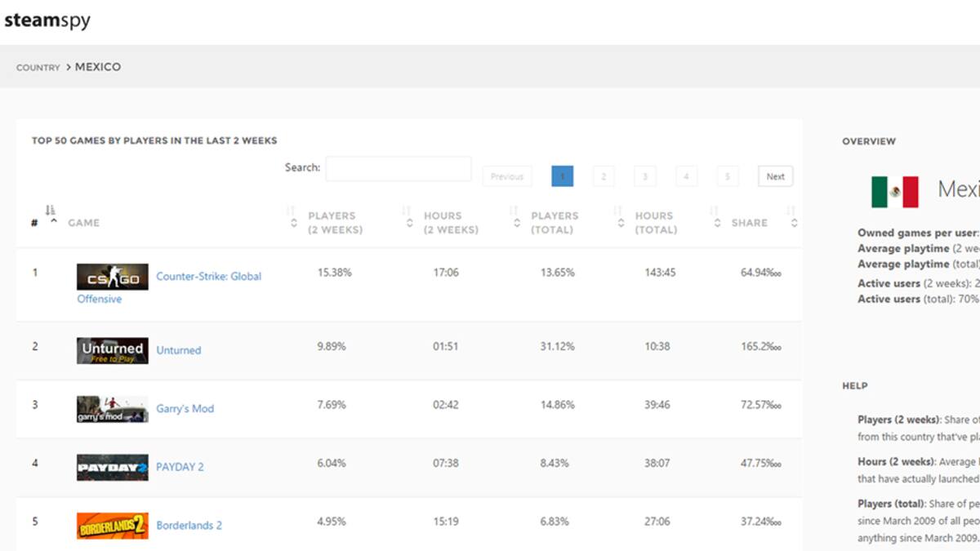Sort by rank number column
980x551 pixels.
[34, 222]
